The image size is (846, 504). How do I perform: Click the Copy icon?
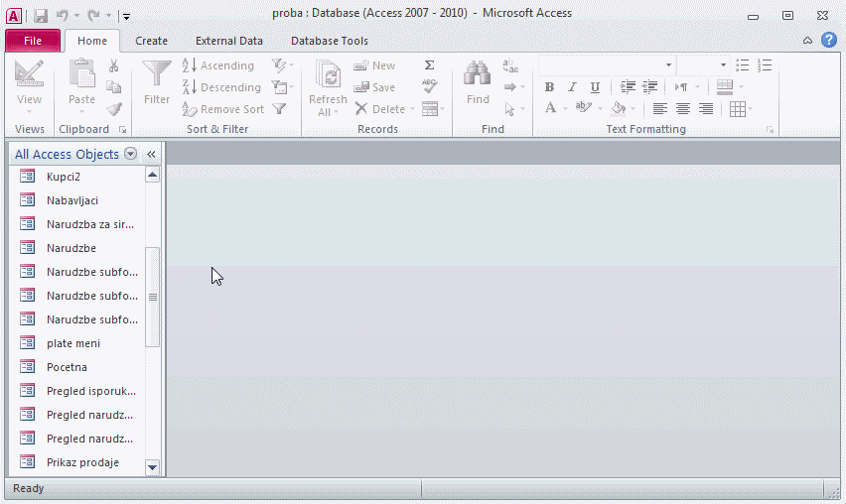tap(114, 87)
